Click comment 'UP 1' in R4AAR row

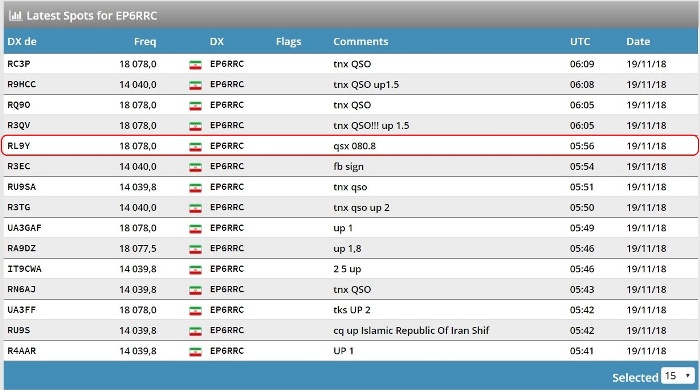(343, 351)
